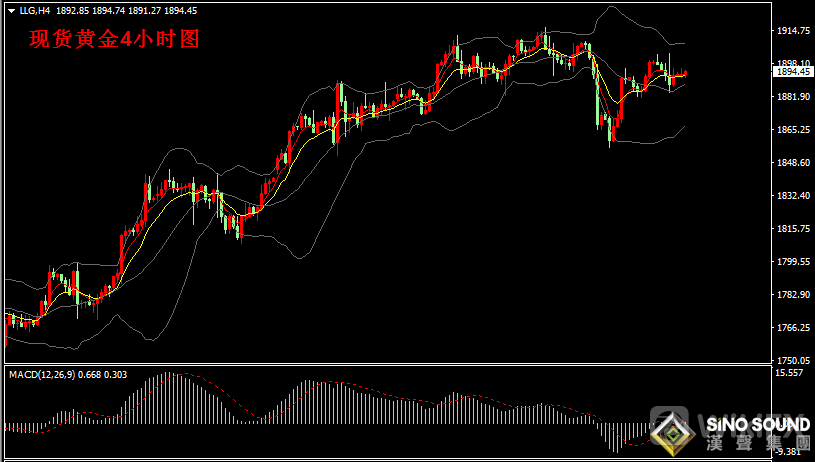The width and height of the screenshot is (815, 462).
Task: Click the 1865.25 price axis label
Action: (x=793, y=130)
